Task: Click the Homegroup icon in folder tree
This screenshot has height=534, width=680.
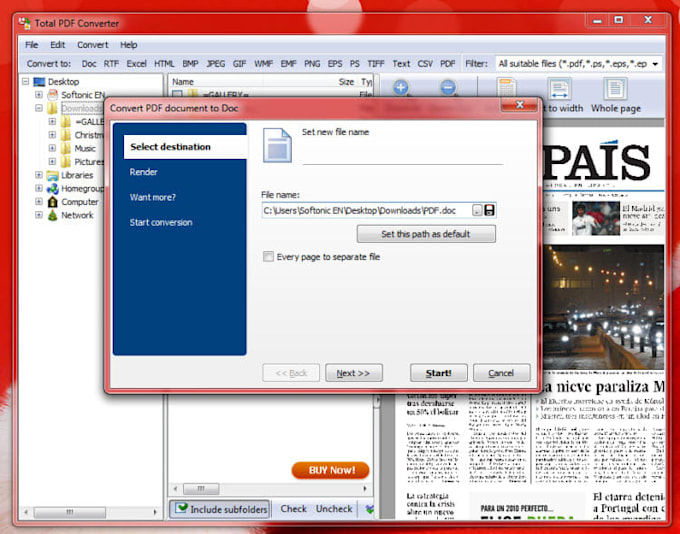Action: pyautogui.click(x=52, y=189)
